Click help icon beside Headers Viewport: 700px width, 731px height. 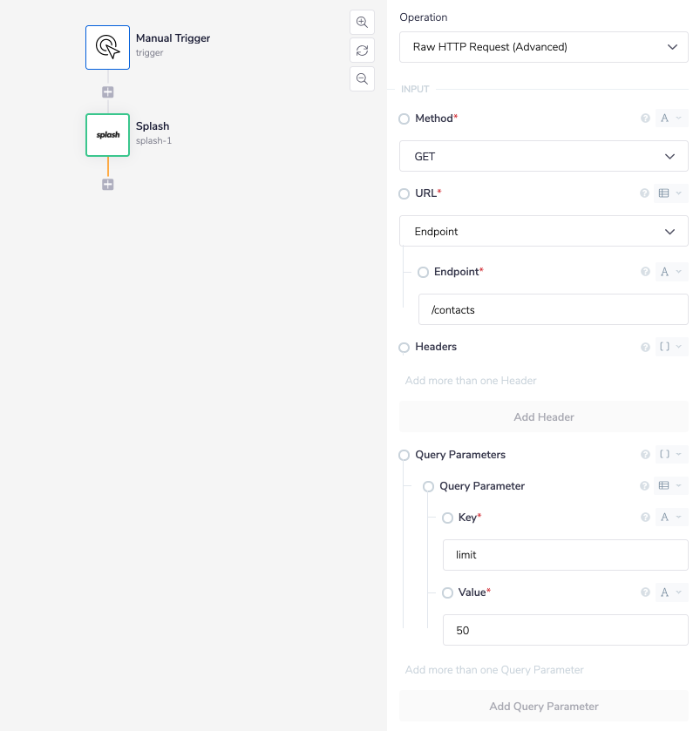pos(645,347)
